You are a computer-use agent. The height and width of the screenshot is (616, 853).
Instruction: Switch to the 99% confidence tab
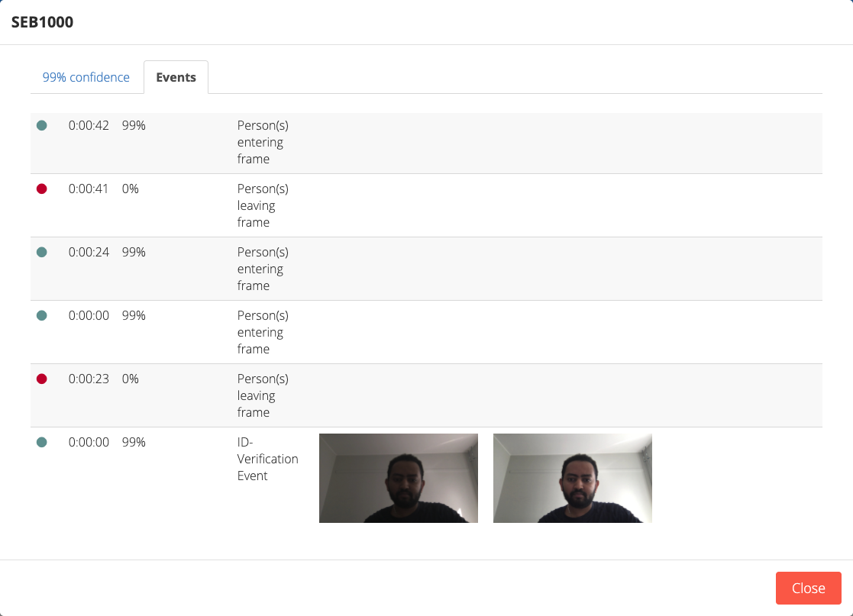[86, 77]
